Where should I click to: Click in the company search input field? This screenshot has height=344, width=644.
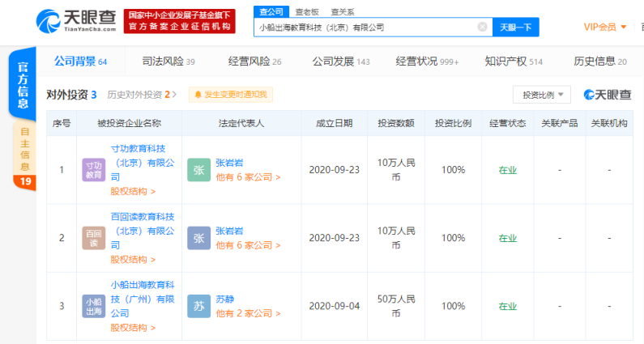click(x=365, y=27)
